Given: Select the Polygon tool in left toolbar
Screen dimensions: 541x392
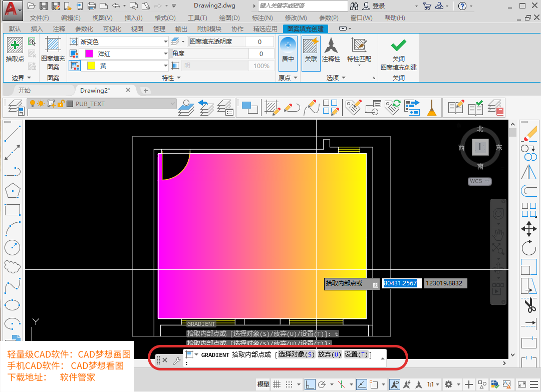Looking at the screenshot, I should click(x=13, y=190).
